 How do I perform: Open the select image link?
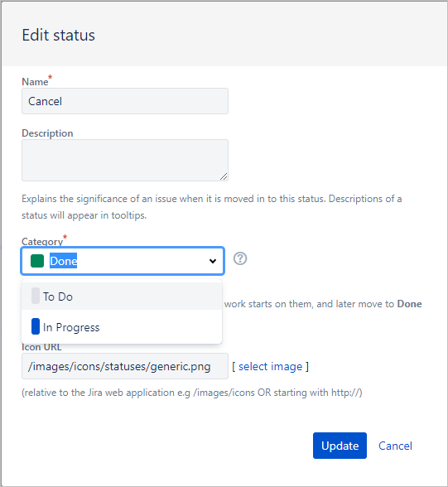coord(271,366)
